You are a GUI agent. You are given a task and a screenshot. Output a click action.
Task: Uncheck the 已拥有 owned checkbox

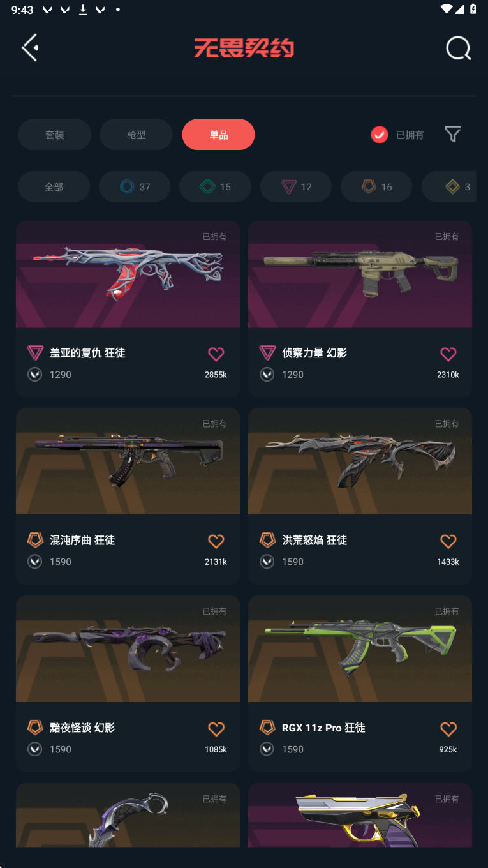[380, 135]
